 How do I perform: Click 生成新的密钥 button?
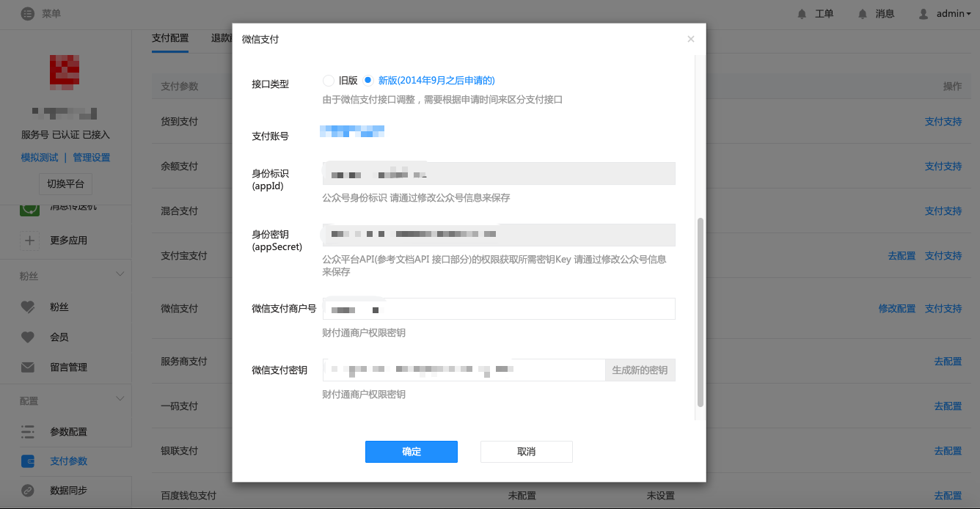click(640, 370)
